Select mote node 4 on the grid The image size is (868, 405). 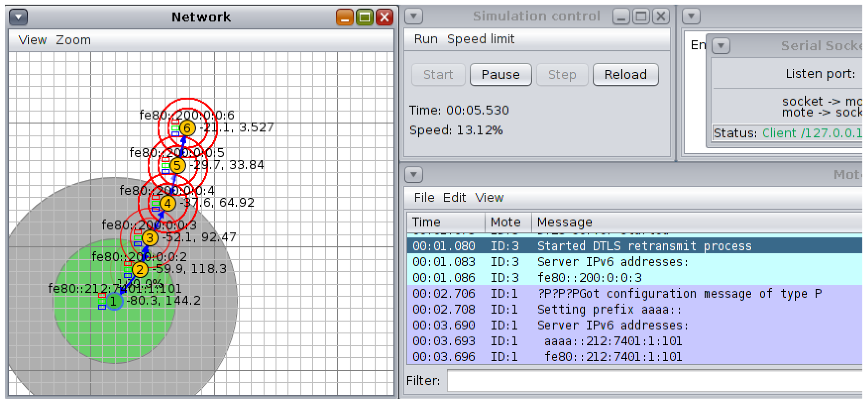tap(168, 204)
